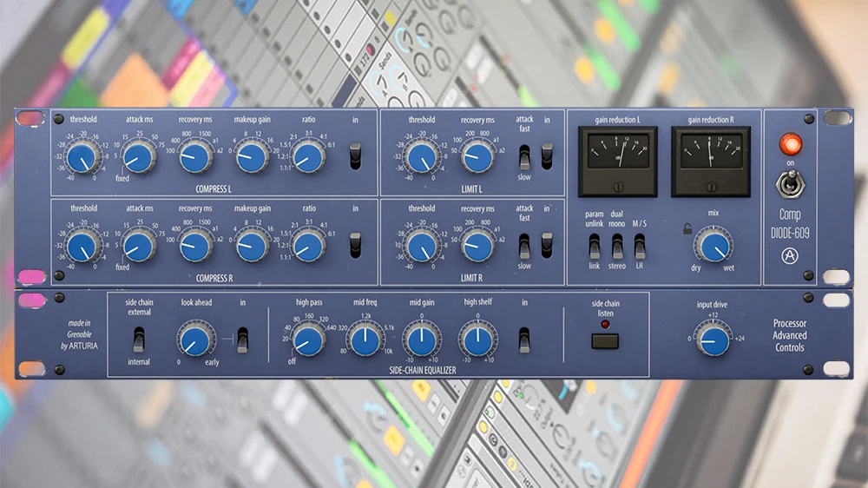Image resolution: width=868 pixels, height=488 pixels.
Task: Toggle the Compress L in switch
Action: [x=354, y=156]
